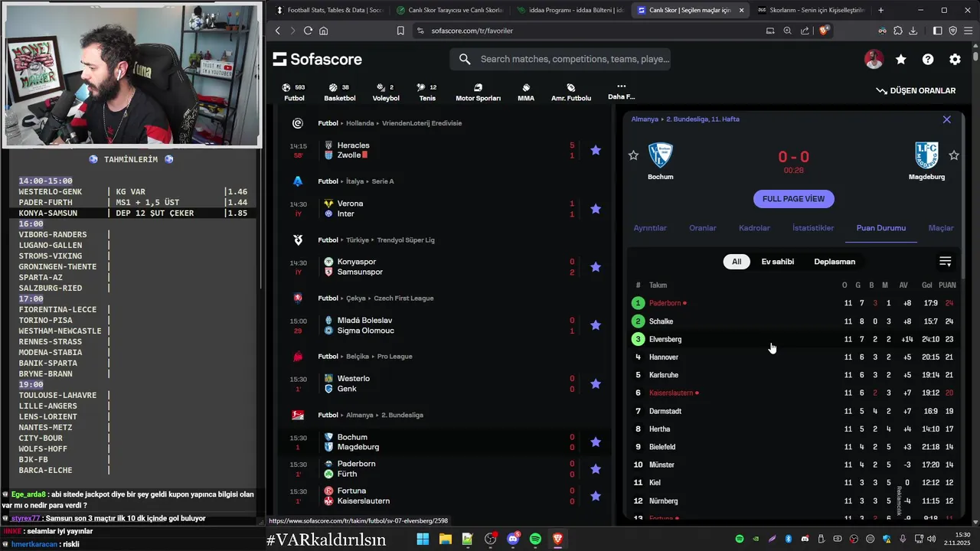Expand the Daha Fazla sports menu
Screen dimensions: 980x551
(621, 91)
